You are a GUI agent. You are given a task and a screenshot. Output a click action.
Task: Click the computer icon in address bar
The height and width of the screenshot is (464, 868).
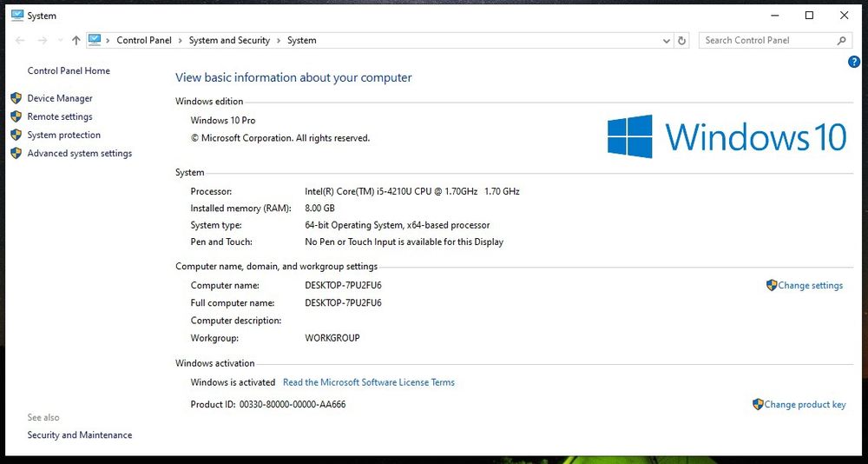(x=95, y=40)
